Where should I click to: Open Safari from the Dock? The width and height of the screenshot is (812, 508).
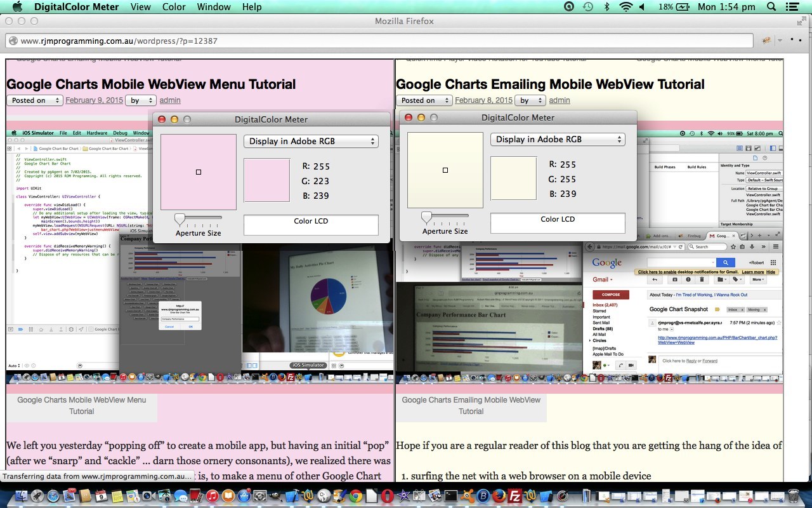point(53,495)
